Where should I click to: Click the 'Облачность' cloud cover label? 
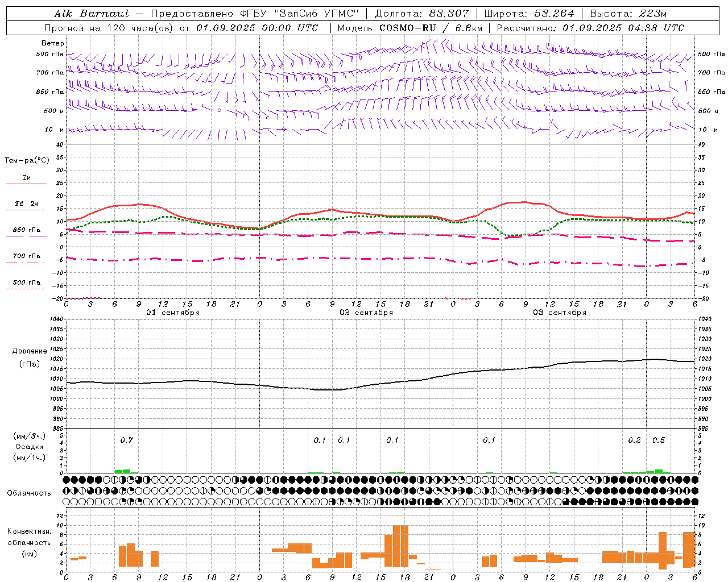[29, 493]
